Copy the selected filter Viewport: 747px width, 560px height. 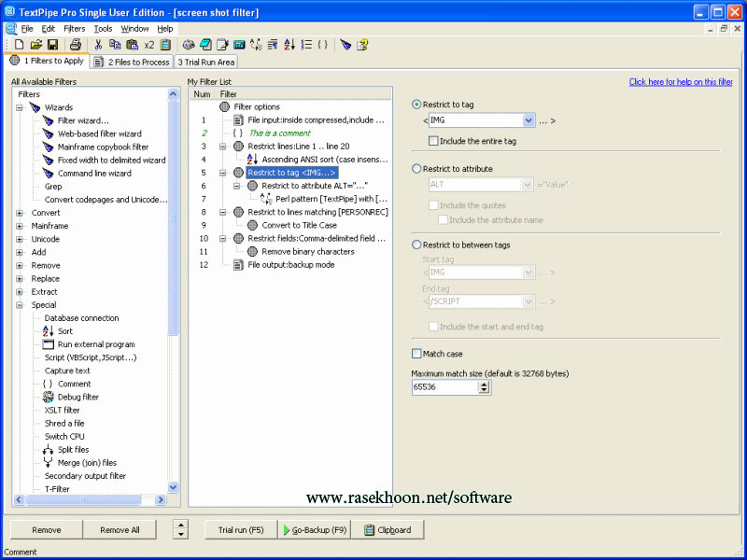point(113,44)
